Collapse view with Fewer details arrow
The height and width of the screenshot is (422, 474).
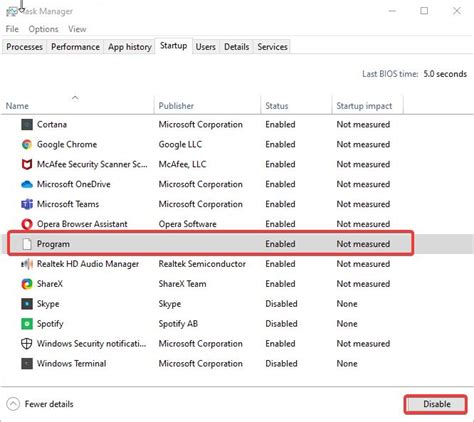13,404
